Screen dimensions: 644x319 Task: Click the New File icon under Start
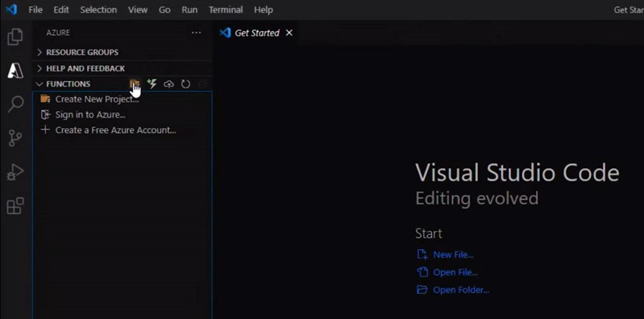pos(422,254)
